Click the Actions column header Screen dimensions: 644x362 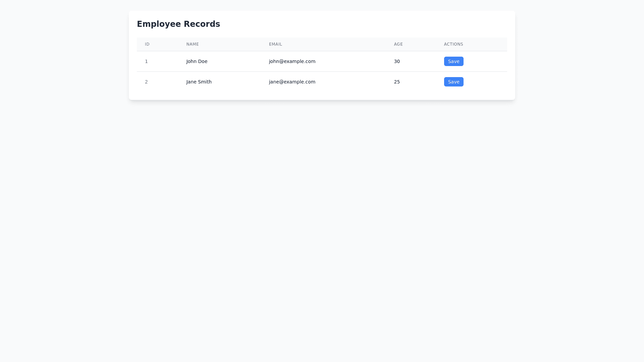pyautogui.click(x=453, y=44)
